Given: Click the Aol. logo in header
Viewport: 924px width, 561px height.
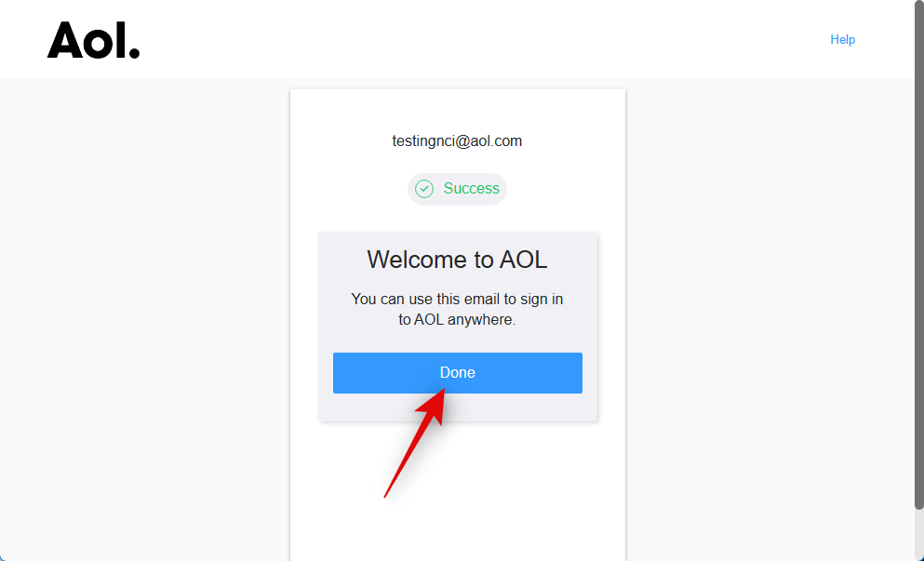Looking at the screenshot, I should (93, 40).
